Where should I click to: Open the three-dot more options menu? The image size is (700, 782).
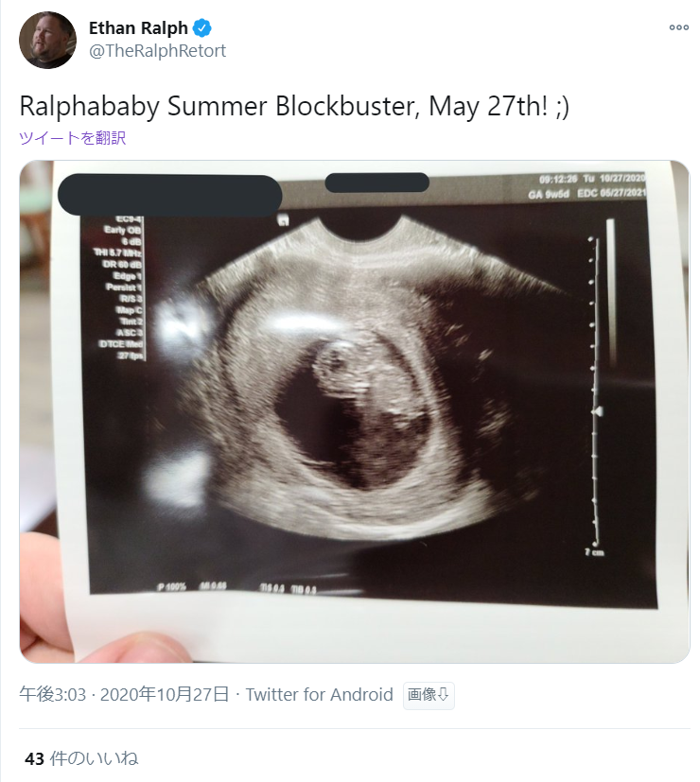[678, 27]
